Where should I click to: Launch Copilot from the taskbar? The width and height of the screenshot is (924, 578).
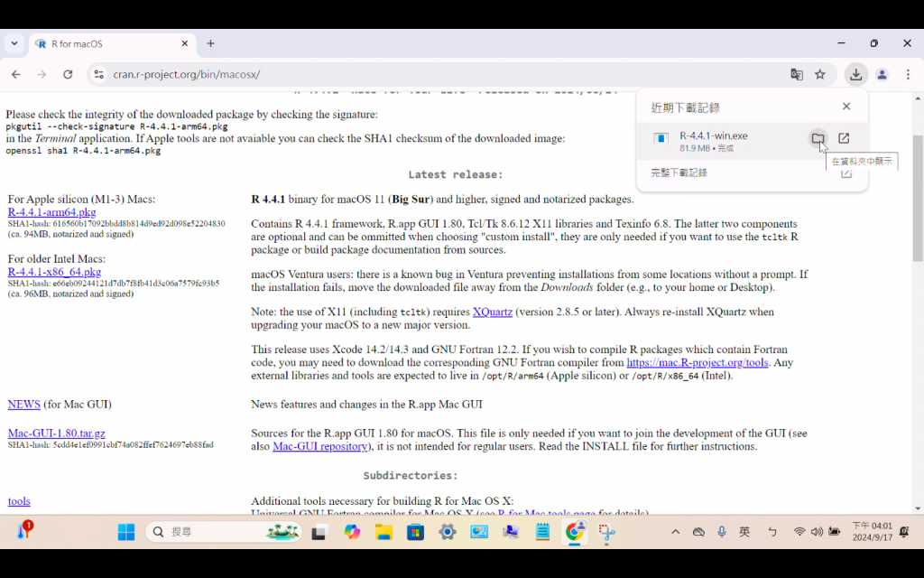(x=352, y=532)
